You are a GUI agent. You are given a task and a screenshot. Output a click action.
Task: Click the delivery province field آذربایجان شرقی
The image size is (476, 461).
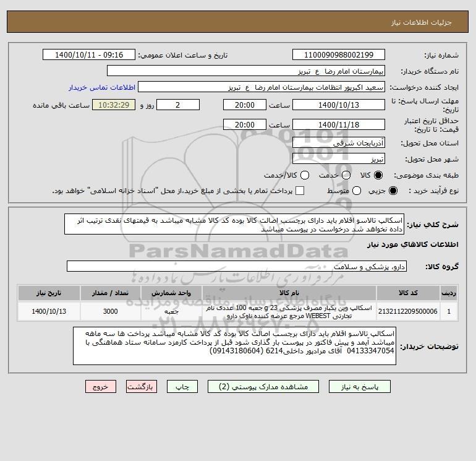(339, 142)
